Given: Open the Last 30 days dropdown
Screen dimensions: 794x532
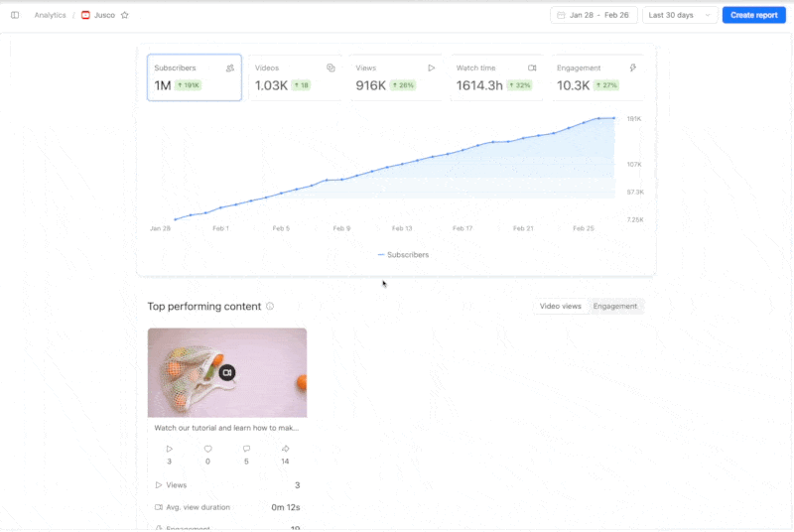Looking at the screenshot, I should 680,15.
